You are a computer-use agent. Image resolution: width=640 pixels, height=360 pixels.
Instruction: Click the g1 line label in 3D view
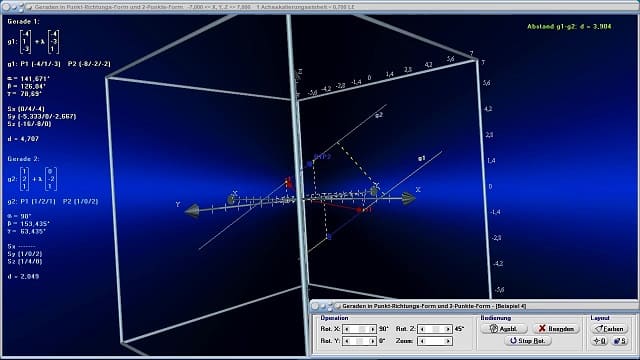422,158
